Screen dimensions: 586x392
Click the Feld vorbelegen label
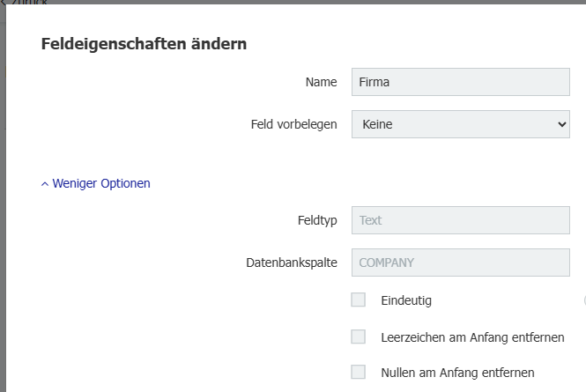(x=294, y=125)
